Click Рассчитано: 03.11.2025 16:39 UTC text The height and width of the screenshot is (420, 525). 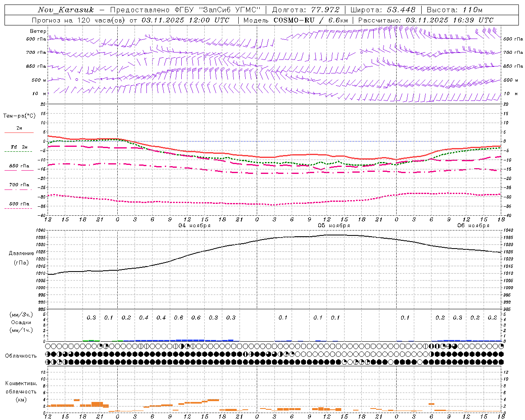tap(426, 20)
